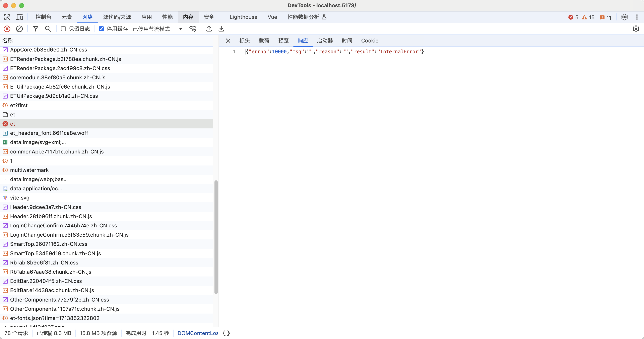The height and width of the screenshot is (339, 644).
Task: Click the issues count 11
Action: tap(605, 17)
